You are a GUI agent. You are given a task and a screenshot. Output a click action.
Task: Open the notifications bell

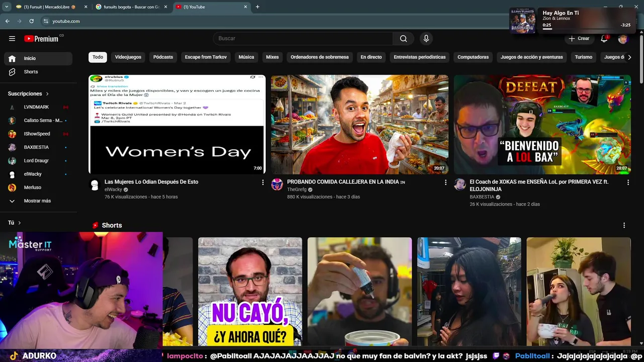604,39
